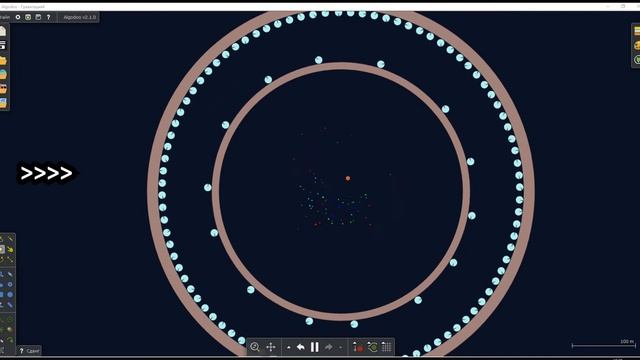Screen dimensions: 640x360
Task: Click the Zoom magnifier tool in bottom bar
Action: (x=255, y=347)
